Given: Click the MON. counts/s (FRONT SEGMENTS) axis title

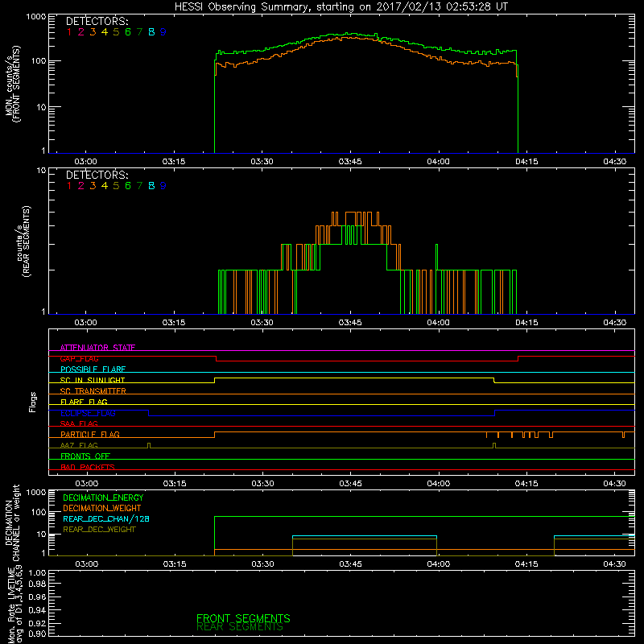Looking at the screenshot, I should tap(12, 84).
